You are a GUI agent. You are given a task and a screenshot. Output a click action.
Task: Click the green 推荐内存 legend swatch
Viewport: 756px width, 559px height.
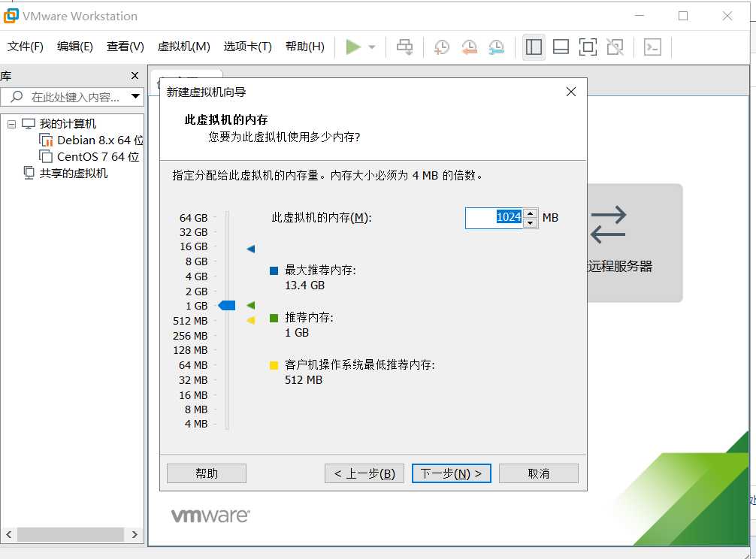tap(274, 318)
